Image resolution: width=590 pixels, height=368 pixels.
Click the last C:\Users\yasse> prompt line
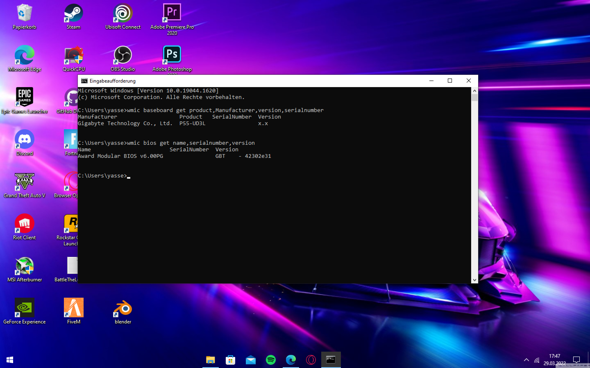[104, 176]
